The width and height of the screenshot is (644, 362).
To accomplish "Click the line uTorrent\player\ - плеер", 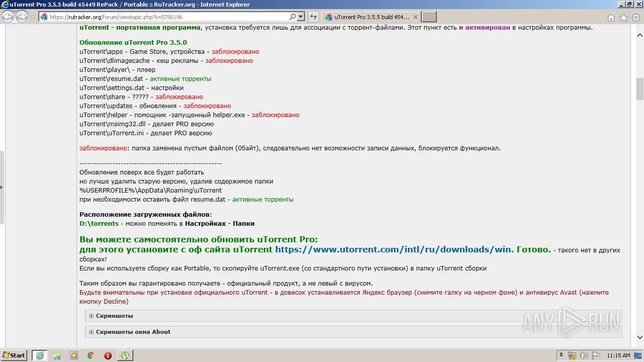I will click(x=117, y=70).
